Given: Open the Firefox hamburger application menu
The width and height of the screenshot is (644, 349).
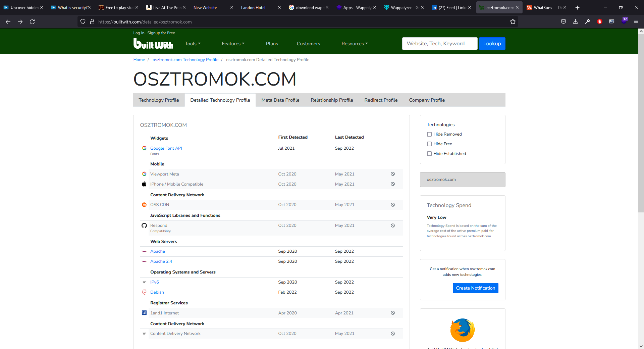Looking at the screenshot, I should [x=636, y=22].
